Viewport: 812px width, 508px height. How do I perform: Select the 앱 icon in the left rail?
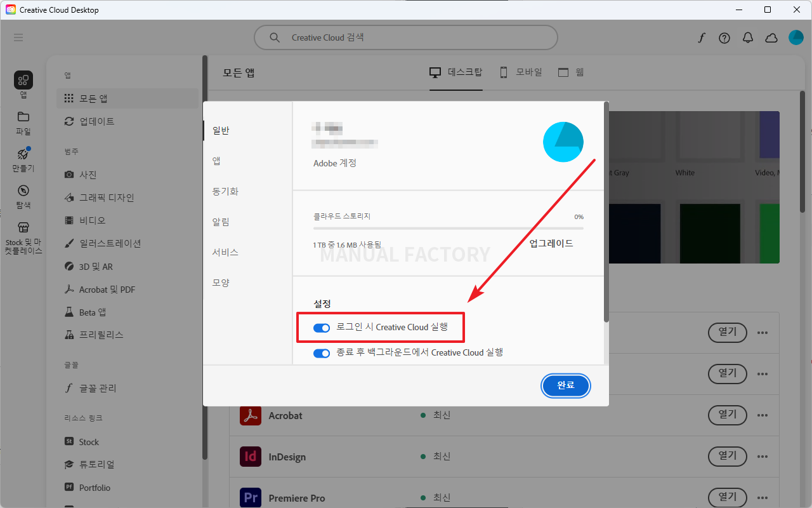tap(23, 80)
